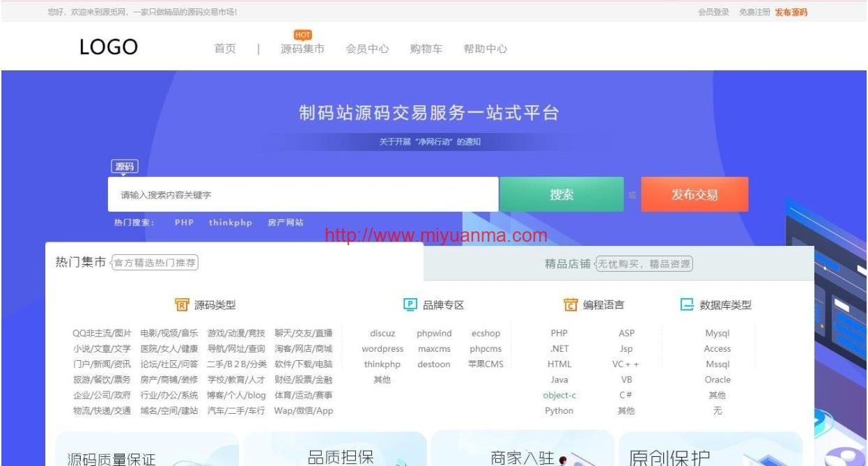This screenshot has width=868, height=466.
Task: Click the 发布源码 link
Action: point(791,12)
